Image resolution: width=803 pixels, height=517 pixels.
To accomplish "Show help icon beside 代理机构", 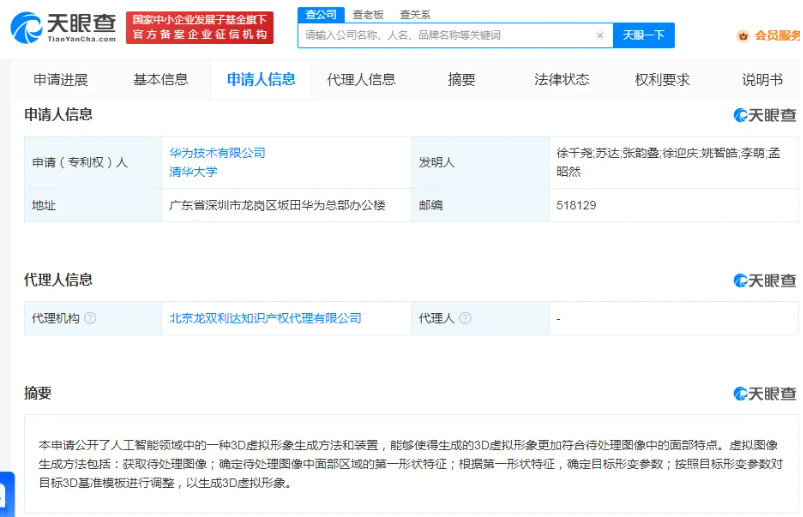I will pos(90,318).
